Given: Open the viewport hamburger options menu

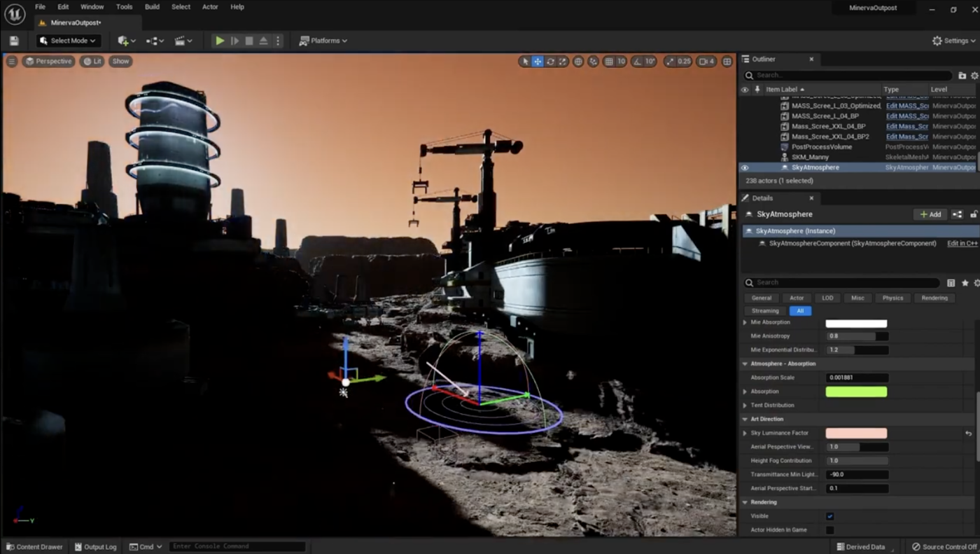Looking at the screenshot, I should pyautogui.click(x=12, y=61).
